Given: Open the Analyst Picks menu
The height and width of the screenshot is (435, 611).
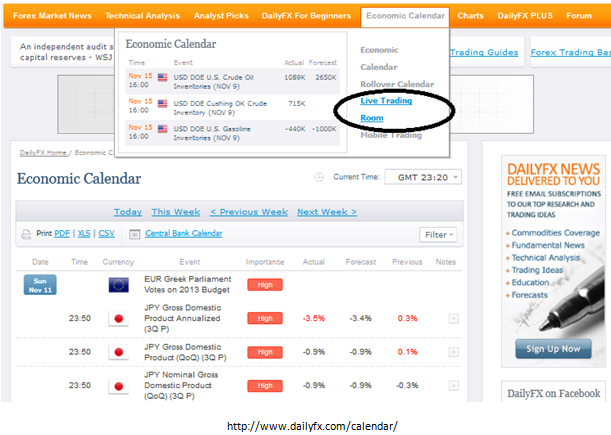Looking at the screenshot, I should pos(221,16).
